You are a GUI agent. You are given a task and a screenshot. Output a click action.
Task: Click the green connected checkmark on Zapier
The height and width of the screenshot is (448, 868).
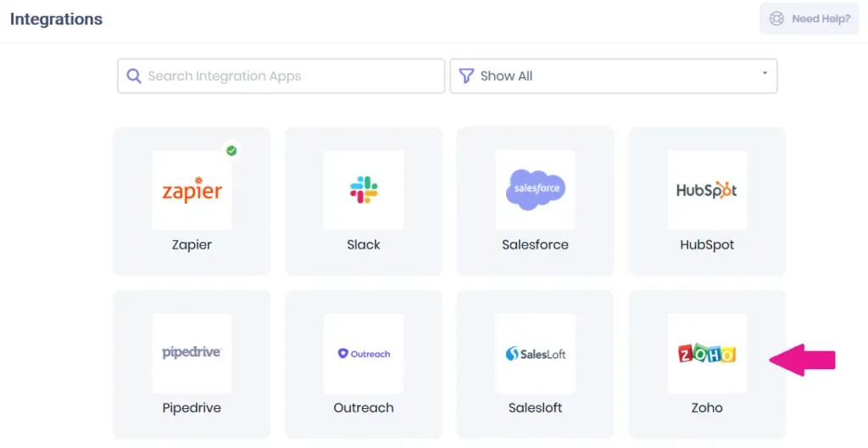tap(231, 150)
